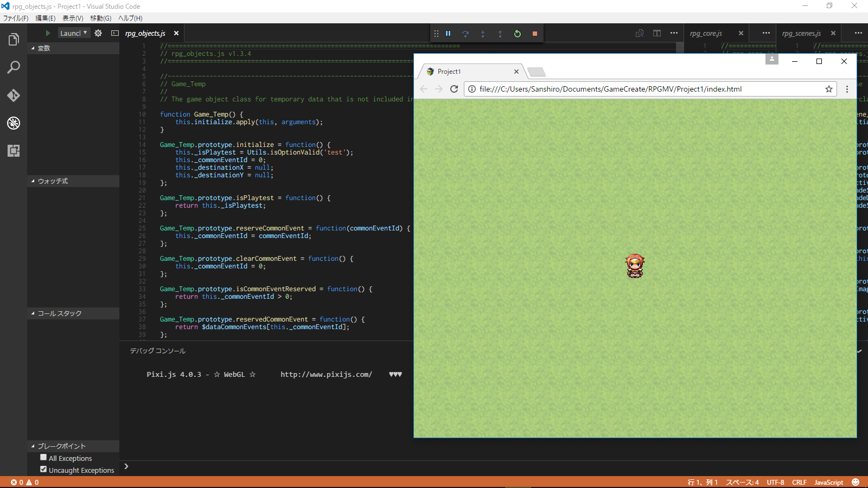Open the Extensions view in activity bar
Viewport: 868px width, 488px height.
tap(14, 151)
